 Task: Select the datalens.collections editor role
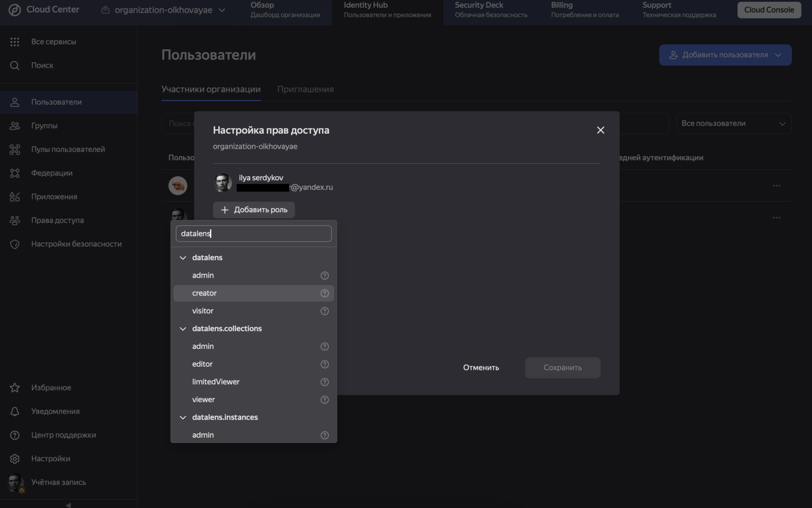tap(254, 364)
